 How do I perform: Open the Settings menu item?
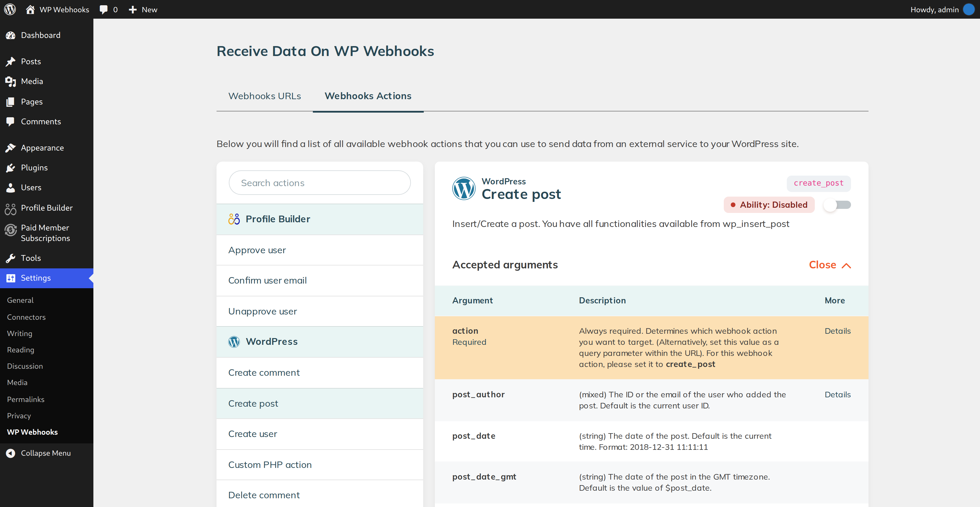(46, 278)
